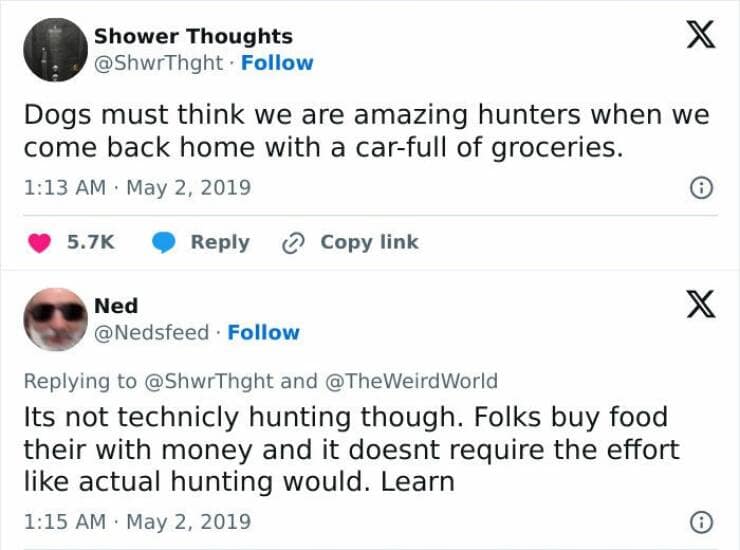Click the Shower Thoughts display name
Image resolution: width=740 pixels, height=550 pixels.
pyautogui.click(x=193, y=36)
